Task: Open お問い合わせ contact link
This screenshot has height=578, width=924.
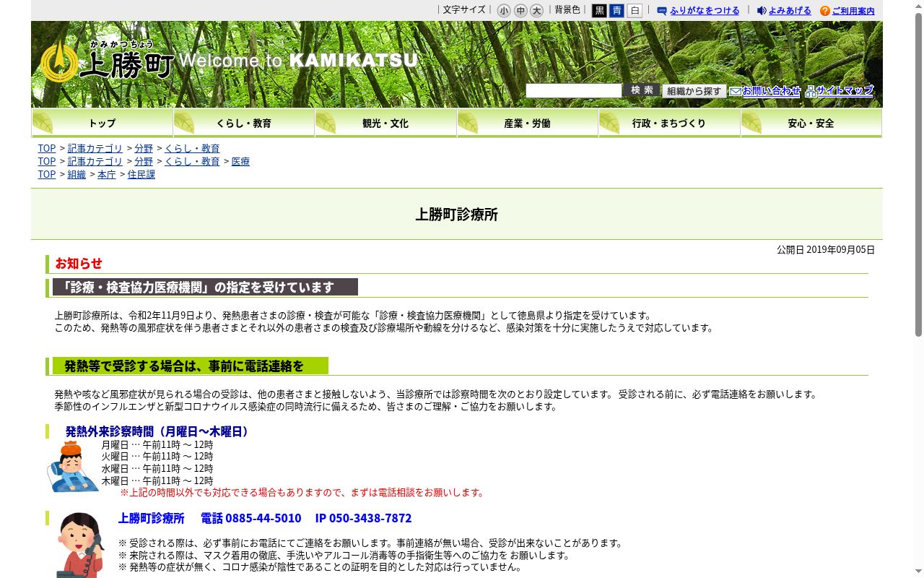Action: 765,91
